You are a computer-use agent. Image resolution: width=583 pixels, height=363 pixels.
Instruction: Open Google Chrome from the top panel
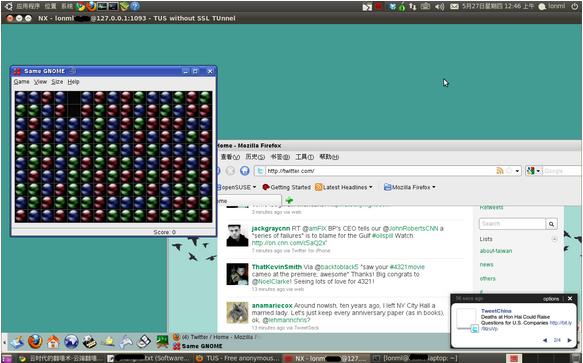80,6
